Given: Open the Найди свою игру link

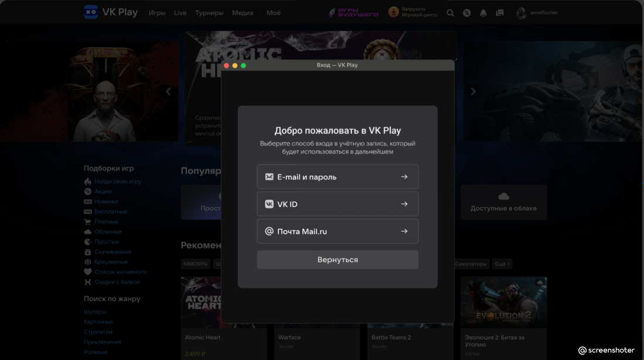Looking at the screenshot, I should point(118,181).
